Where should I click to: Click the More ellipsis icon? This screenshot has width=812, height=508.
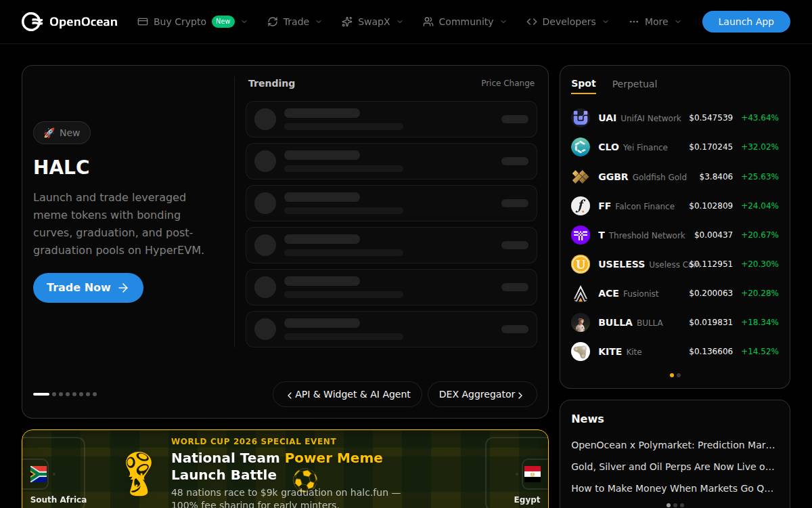pyautogui.click(x=634, y=22)
